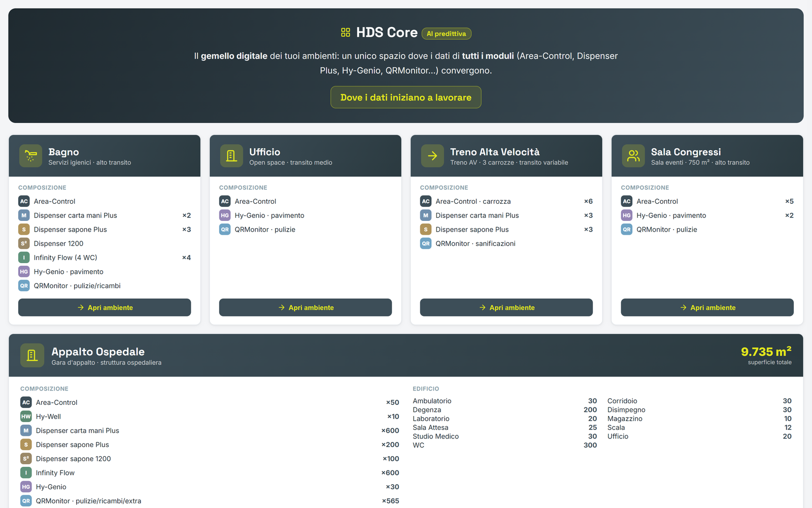Select 'Hy-Genio · pavimento' in Sala Congressi
The height and width of the screenshot is (508, 812).
pyautogui.click(x=707, y=215)
